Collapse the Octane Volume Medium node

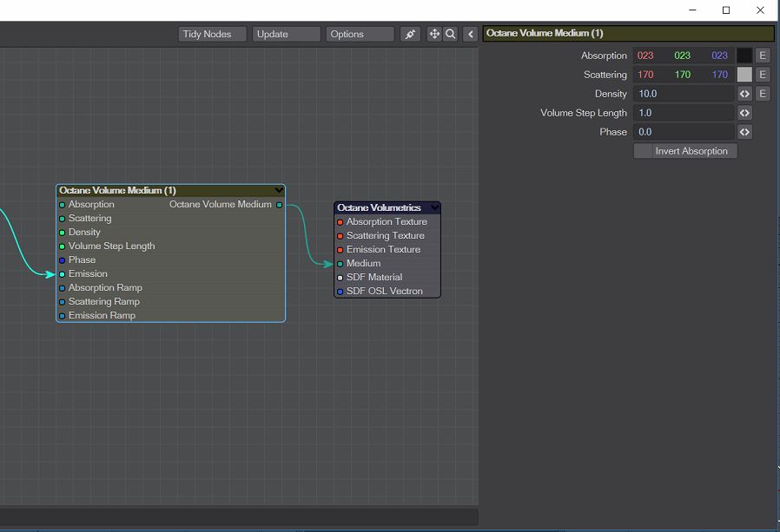tap(278, 190)
